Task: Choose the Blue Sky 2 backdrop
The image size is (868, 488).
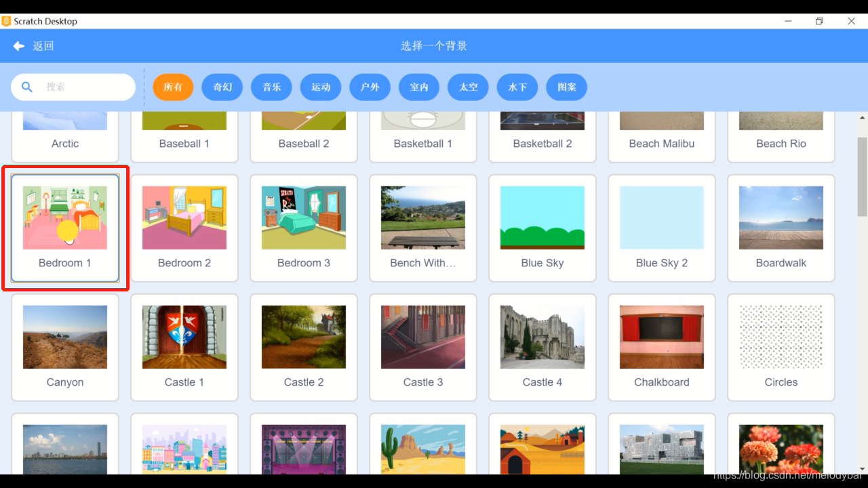Action: (662, 228)
